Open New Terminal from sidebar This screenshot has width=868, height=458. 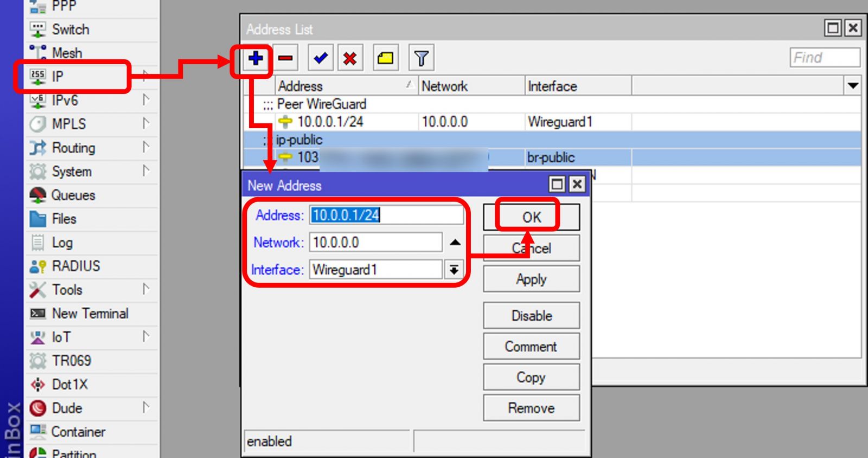(90, 314)
